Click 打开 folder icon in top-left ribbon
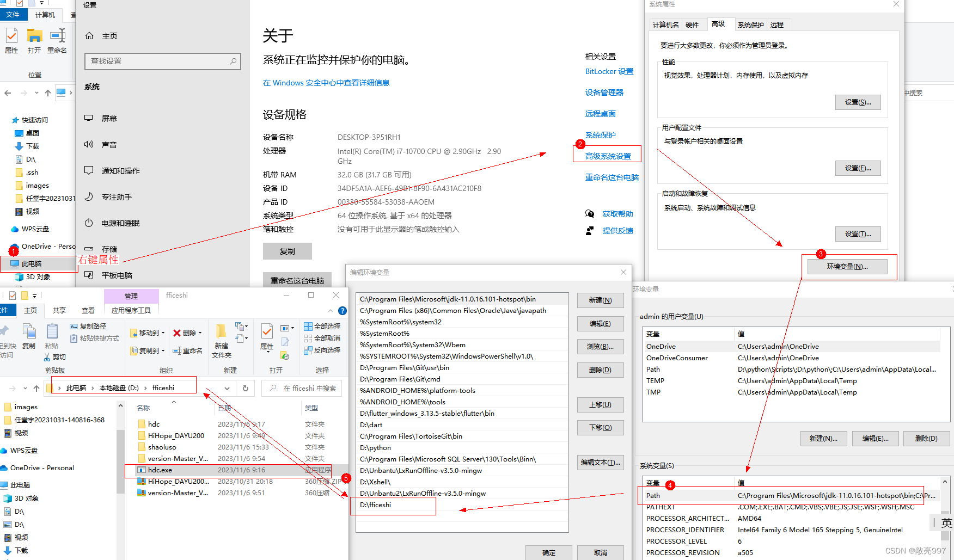Screen dimensions: 954x560 pos(34,36)
